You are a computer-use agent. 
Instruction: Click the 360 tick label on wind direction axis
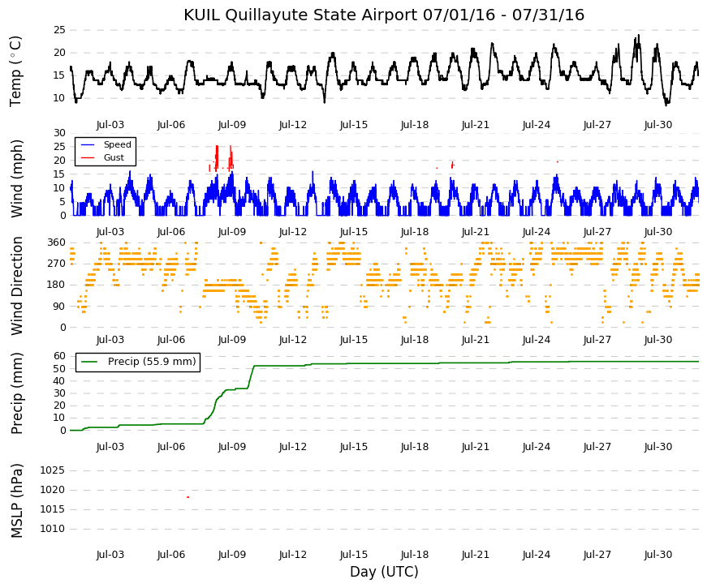(x=57, y=242)
